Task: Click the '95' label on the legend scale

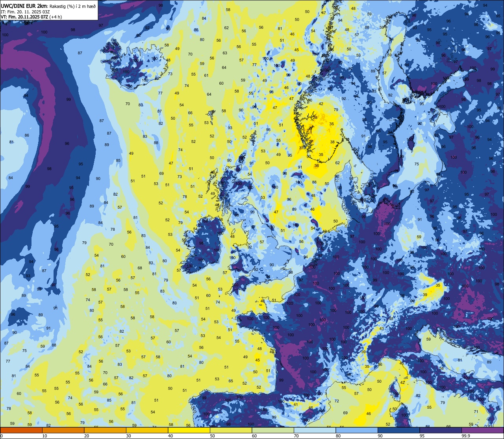Action: (422, 436)
